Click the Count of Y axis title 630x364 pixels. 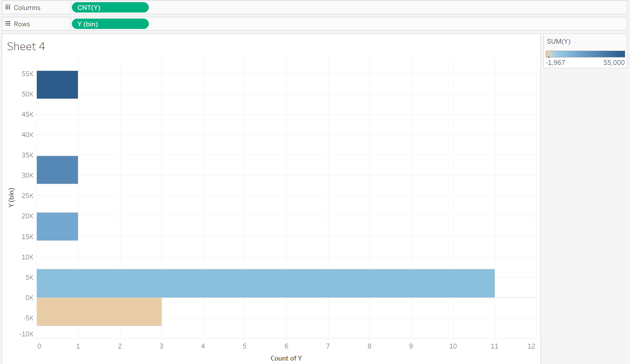286,358
